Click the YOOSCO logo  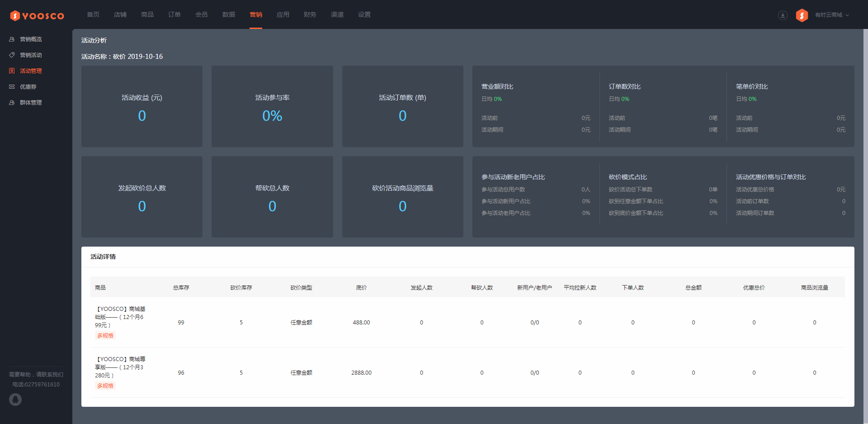click(x=37, y=16)
